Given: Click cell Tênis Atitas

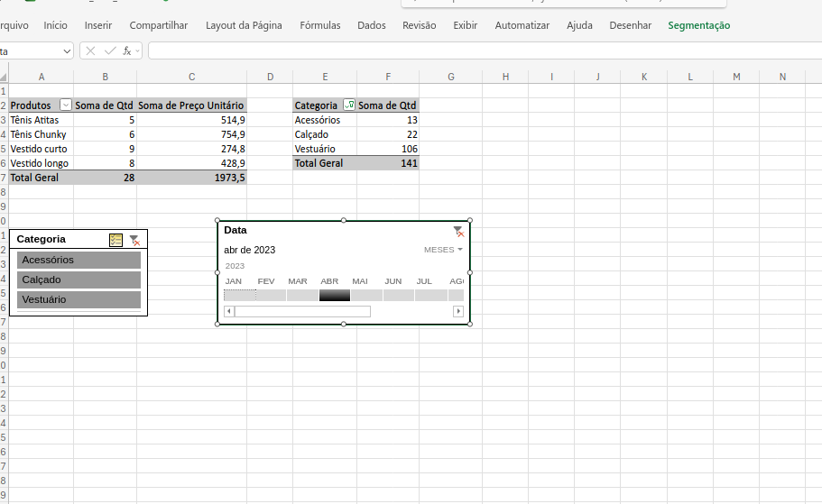Looking at the screenshot, I should (x=42, y=120).
